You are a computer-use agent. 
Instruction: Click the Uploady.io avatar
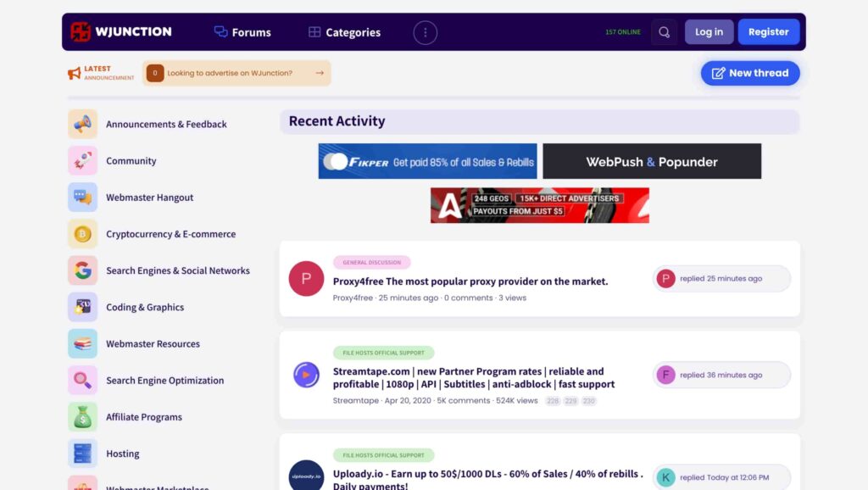coord(306,475)
